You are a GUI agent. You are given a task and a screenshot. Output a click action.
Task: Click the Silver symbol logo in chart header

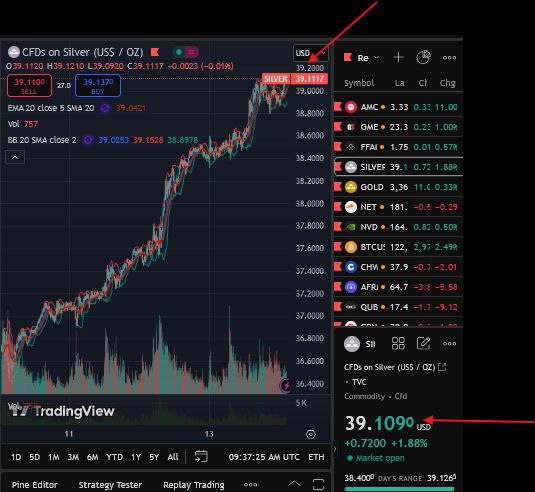pyautogui.click(x=14, y=52)
